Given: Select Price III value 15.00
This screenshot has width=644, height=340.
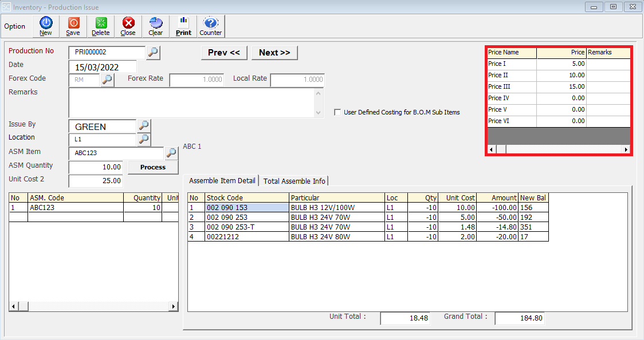Looking at the screenshot, I should tap(561, 87).
